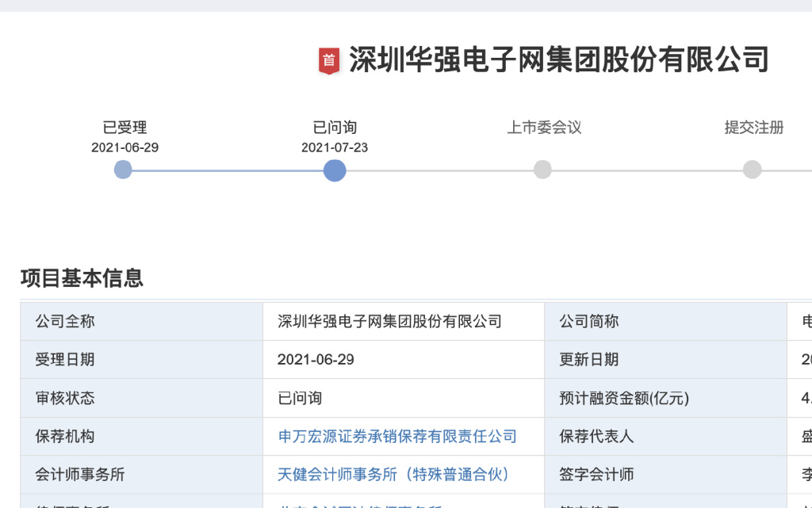812x508 pixels.
Task: Select the highlighted 已问询 timeline circle node
Action: (335, 170)
